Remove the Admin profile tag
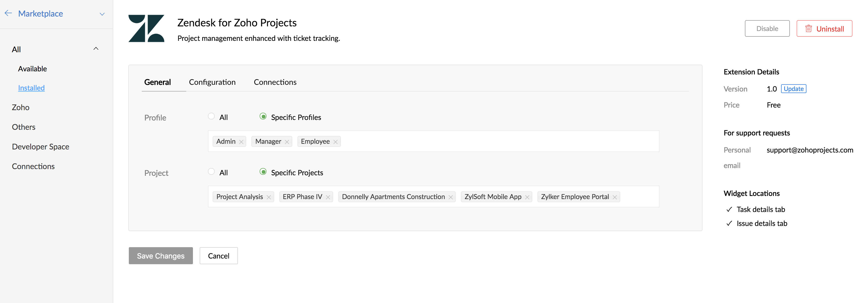This screenshot has height=303, width=868. pyautogui.click(x=241, y=142)
